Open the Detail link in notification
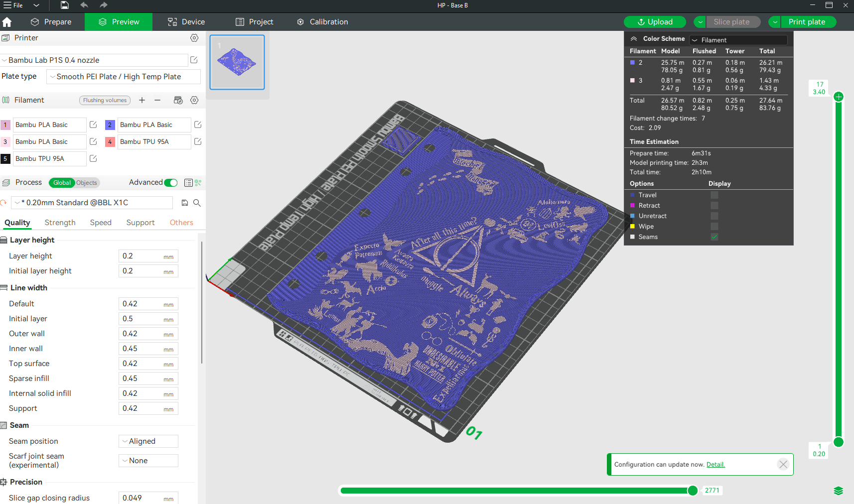The height and width of the screenshot is (504, 854). pos(715,465)
